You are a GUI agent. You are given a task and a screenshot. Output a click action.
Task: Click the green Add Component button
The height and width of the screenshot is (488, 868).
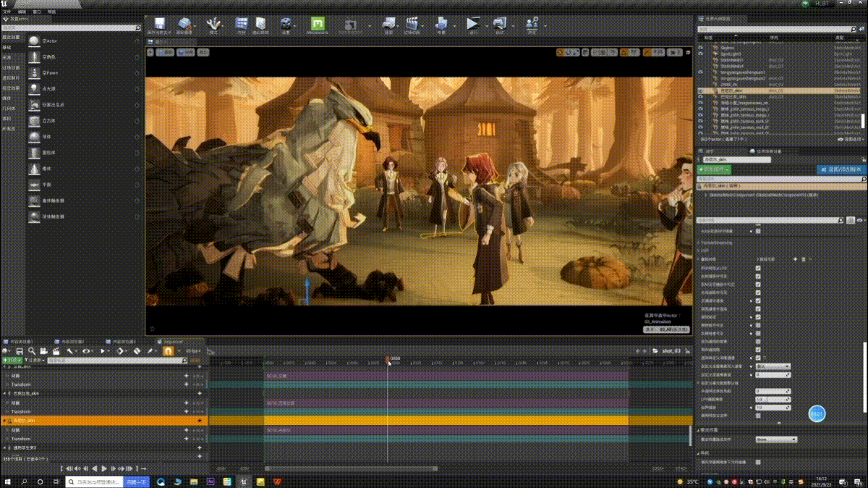coord(714,169)
